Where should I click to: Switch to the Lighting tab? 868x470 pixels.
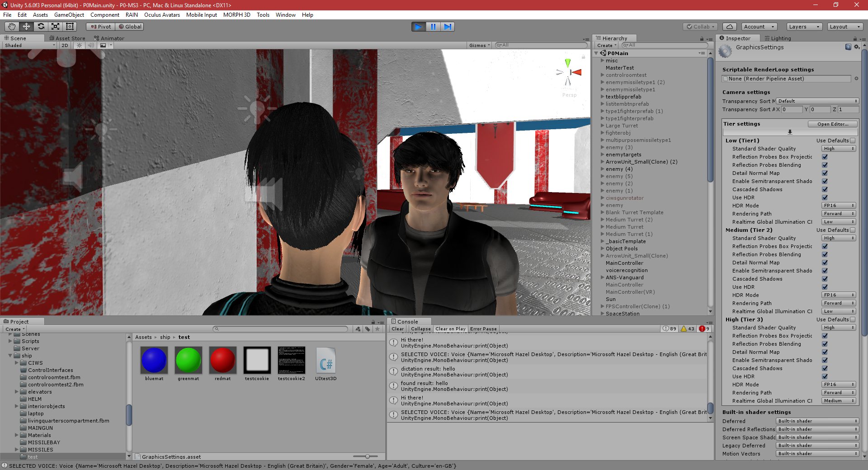click(778, 38)
